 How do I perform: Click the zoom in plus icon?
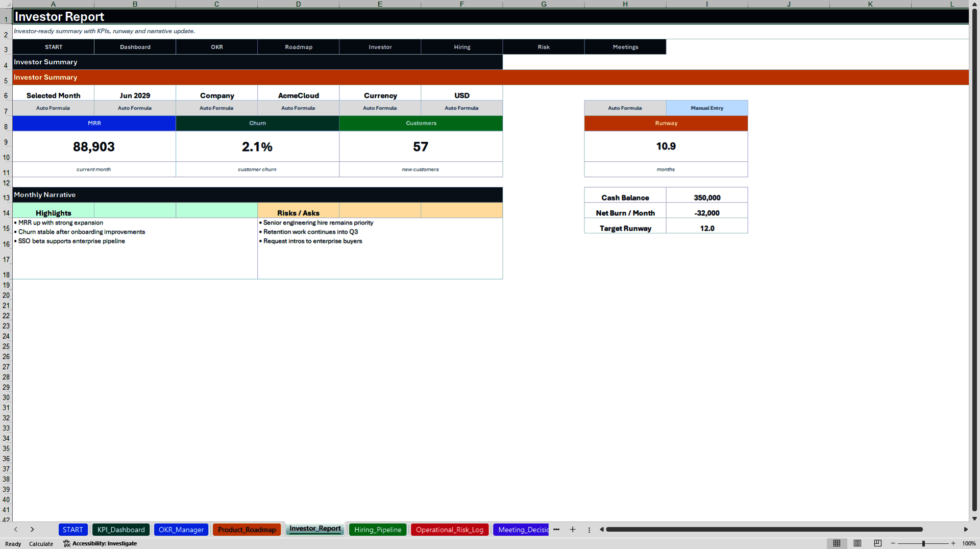pyautogui.click(x=953, y=543)
